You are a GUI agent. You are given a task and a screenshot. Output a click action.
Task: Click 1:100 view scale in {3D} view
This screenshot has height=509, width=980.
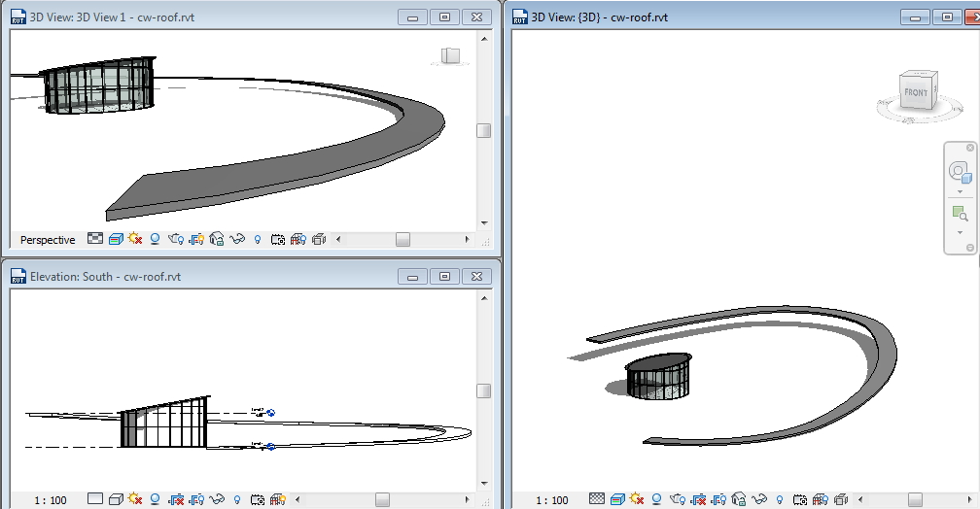[x=552, y=500]
